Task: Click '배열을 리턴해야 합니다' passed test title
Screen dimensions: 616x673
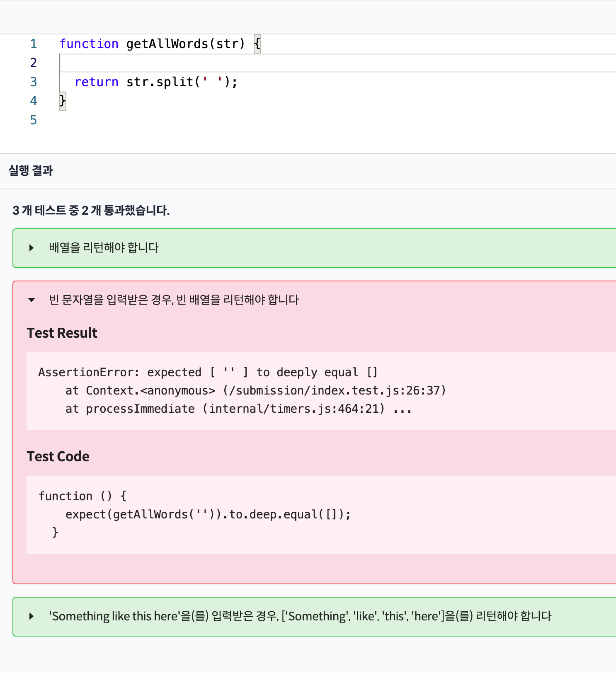Action: pyautogui.click(x=104, y=248)
